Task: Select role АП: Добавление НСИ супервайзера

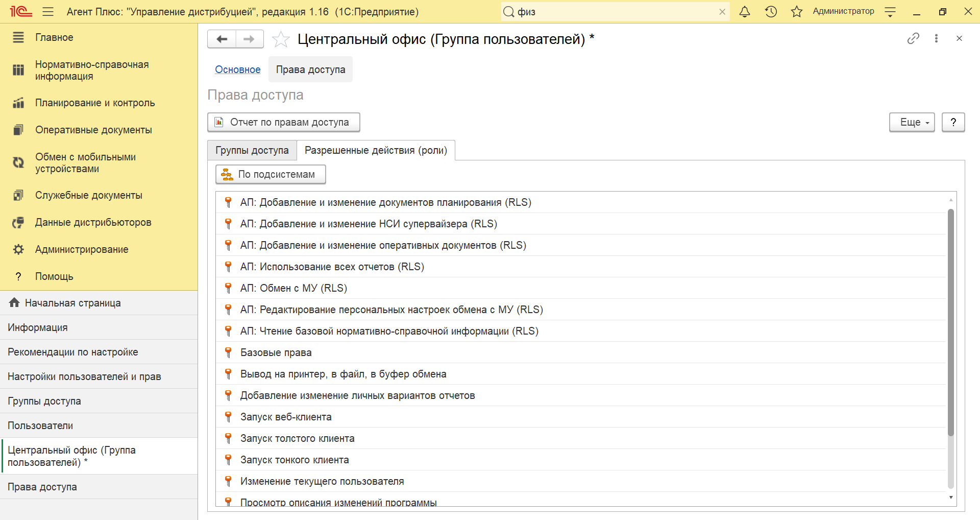Action: pyautogui.click(x=581, y=224)
